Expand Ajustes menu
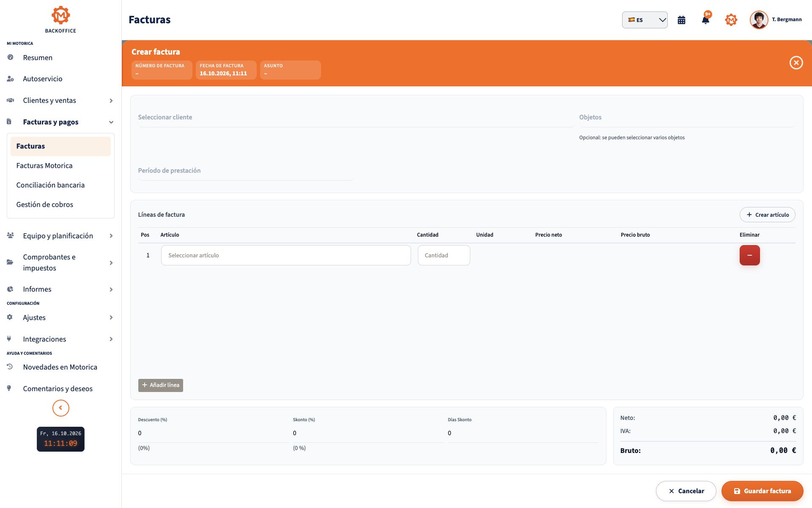The image size is (812, 508). pyautogui.click(x=60, y=317)
